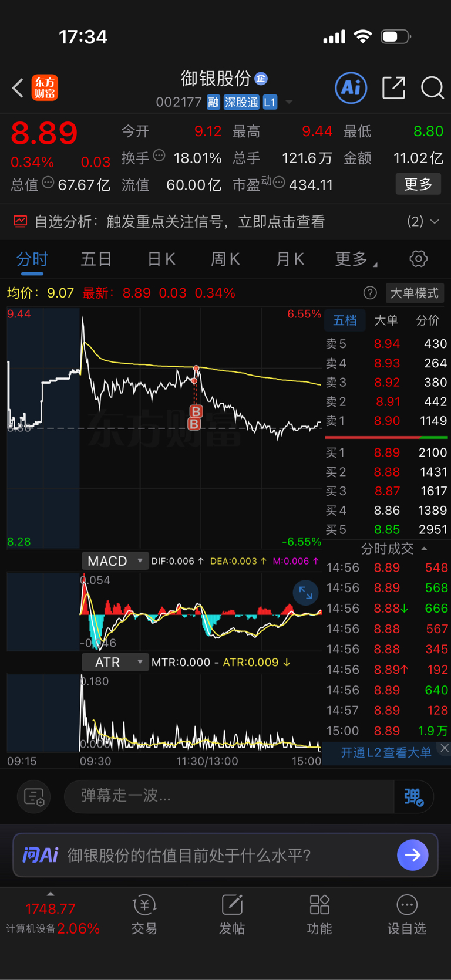The height and width of the screenshot is (980, 451).
Task: Switch to 五日 tab
Action: [x=96, y=259]
